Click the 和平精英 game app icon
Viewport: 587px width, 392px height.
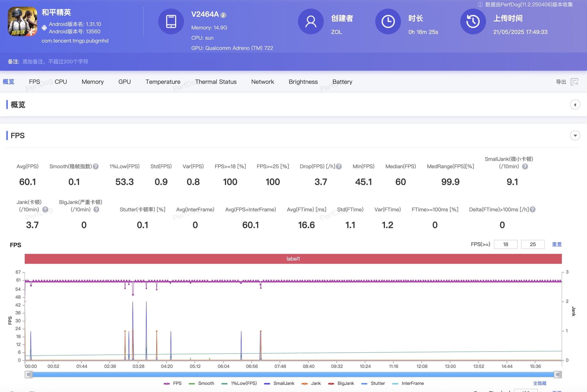click(x=22, y=22)
